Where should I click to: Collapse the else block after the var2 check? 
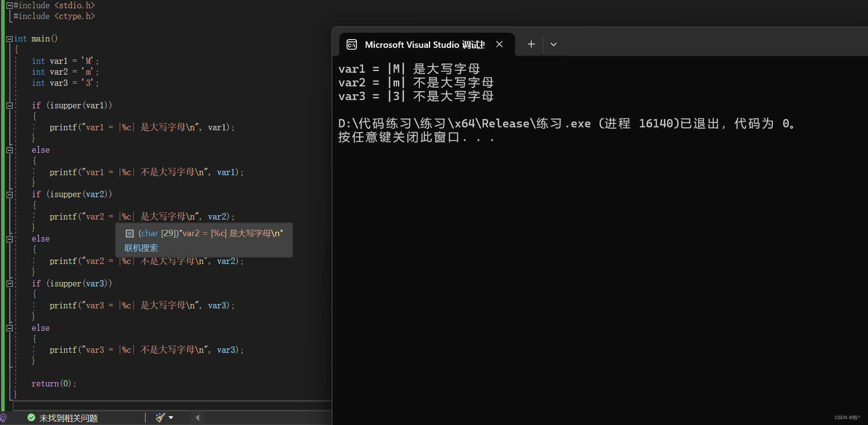[9, 239]
